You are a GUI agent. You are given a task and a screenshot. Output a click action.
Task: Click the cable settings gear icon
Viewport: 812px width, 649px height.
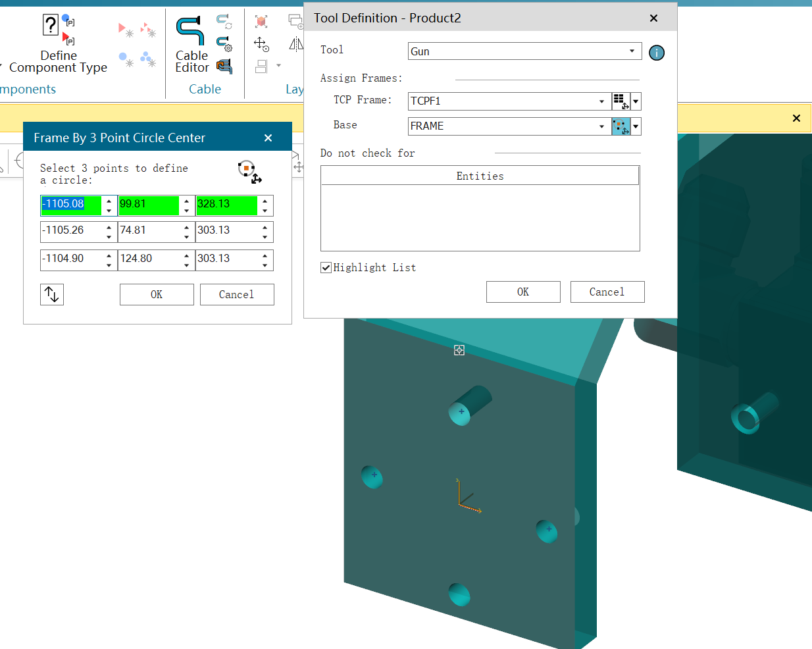pyautogui.click(x=224, y=44)
